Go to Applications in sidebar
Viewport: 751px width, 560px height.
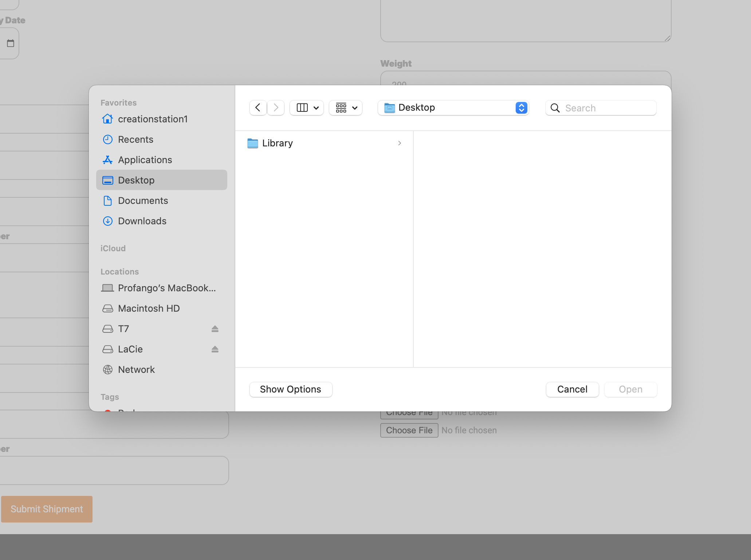pos(145,160)
